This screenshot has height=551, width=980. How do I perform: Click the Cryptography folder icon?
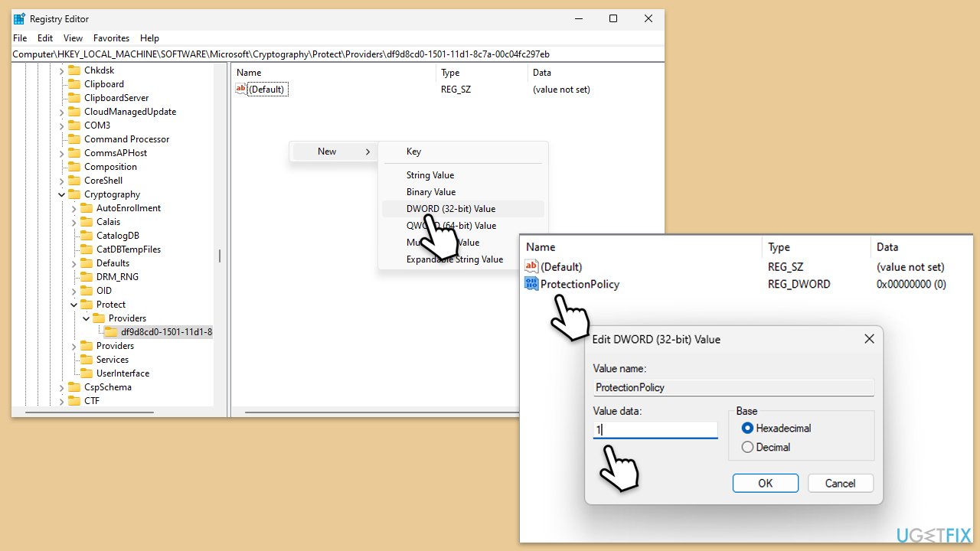pyautogui.click(x=74, y=194)
